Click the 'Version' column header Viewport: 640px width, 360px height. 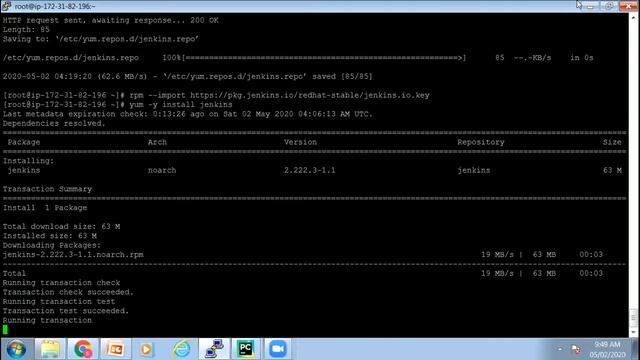(300, 142)
